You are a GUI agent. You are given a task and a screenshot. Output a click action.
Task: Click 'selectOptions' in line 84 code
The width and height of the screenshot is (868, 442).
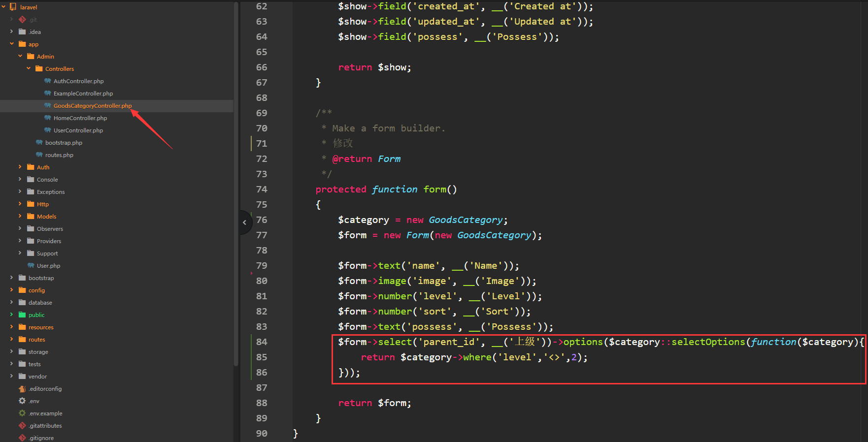708,342
